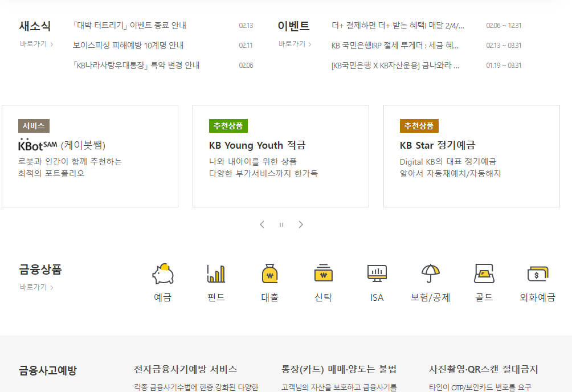Click the 신탁 label text

tap(323, 297)
